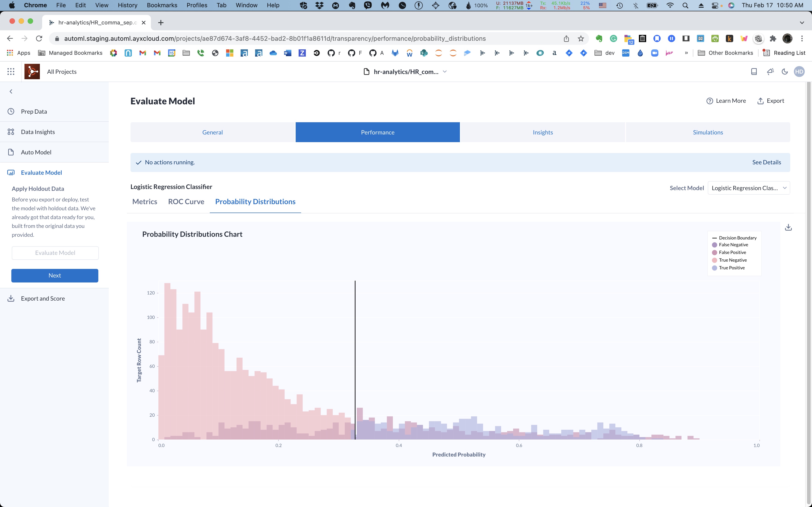Download the Probability Distributions chart

788,227
